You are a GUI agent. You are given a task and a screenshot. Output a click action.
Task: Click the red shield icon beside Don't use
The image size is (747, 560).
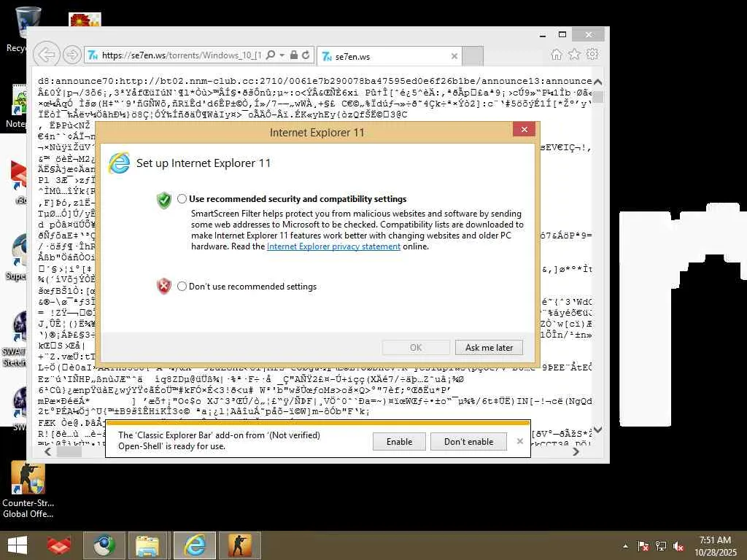point(164,286)
